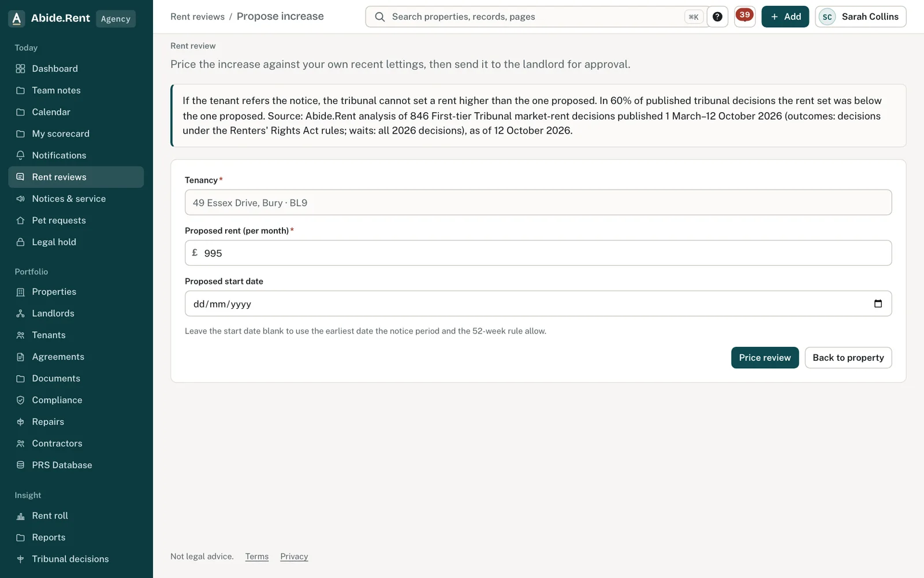The width and height of the screenshot is (924, 578).
Task: Click the Proposed rent field showing 995
Action: 538,253
